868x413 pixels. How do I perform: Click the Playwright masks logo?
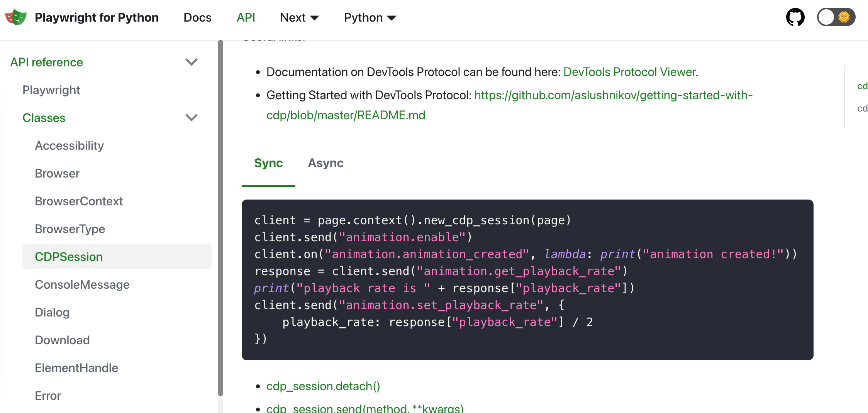15,17
